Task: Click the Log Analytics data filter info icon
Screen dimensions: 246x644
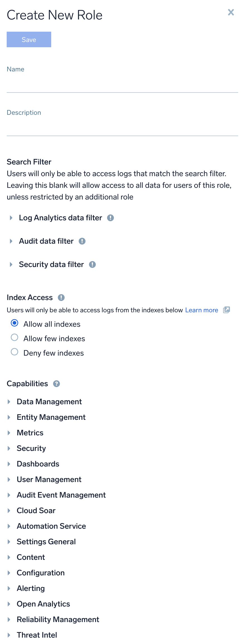Action: [x=110, y=218]
